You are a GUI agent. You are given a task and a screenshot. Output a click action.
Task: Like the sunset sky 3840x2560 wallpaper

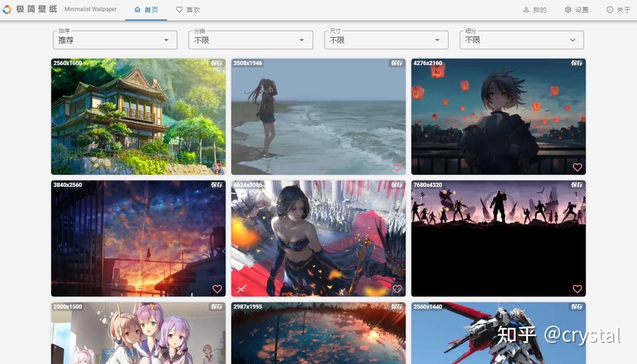click(217, 289)
